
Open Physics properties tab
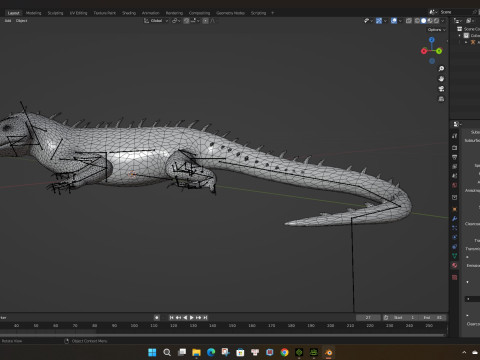[x=455, y=237]
